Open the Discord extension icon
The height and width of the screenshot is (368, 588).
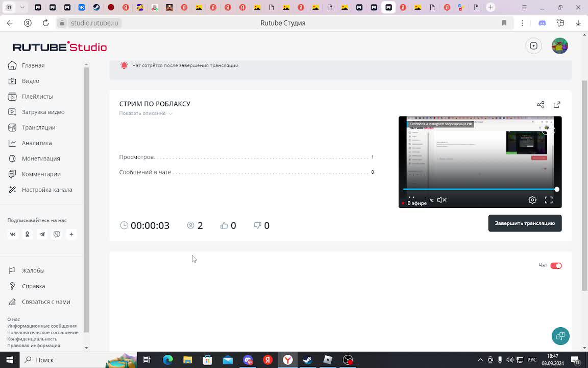[x=542, y=23]
